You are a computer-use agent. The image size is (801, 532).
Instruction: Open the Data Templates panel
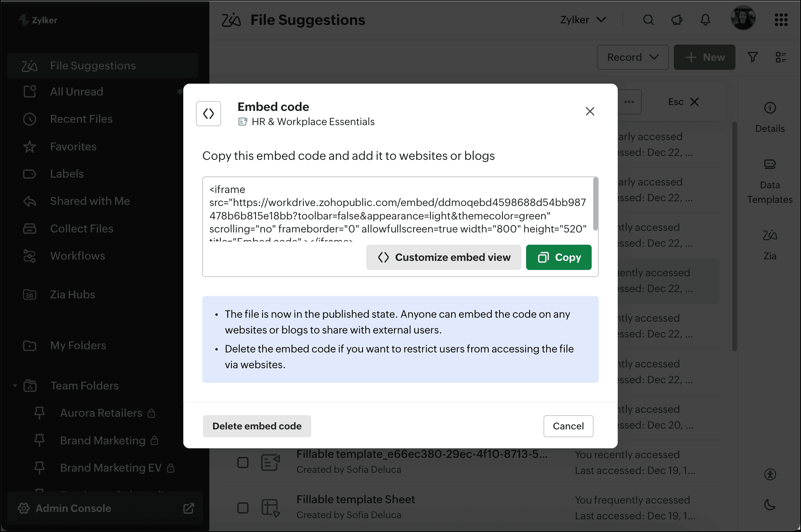[x=770, y=180]
